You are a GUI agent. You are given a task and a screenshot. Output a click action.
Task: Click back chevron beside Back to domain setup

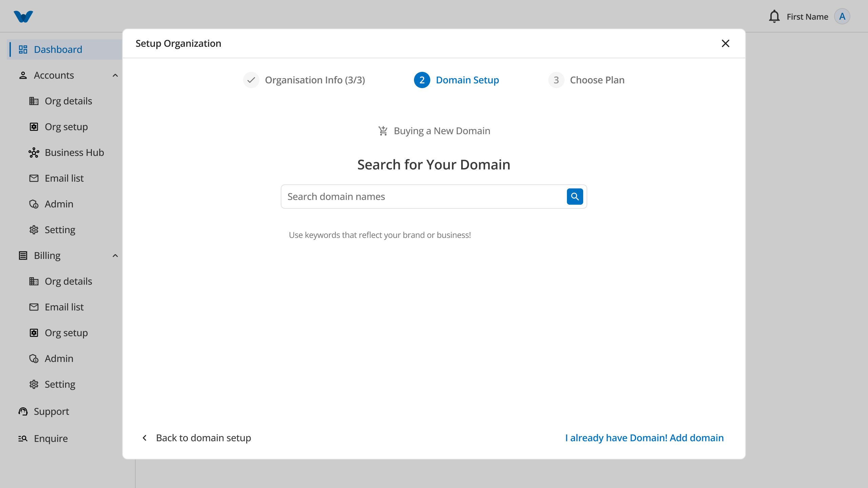(x=145, y=438)
